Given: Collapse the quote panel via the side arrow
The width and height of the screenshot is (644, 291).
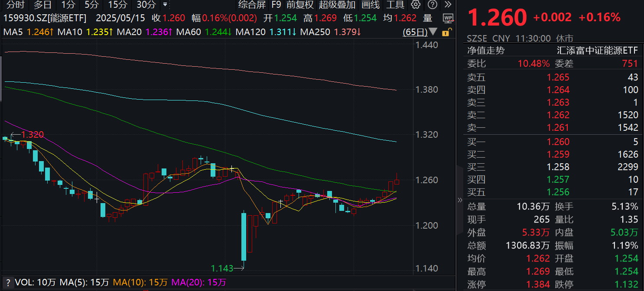Looking at the screenshot, I should point(460,200).
